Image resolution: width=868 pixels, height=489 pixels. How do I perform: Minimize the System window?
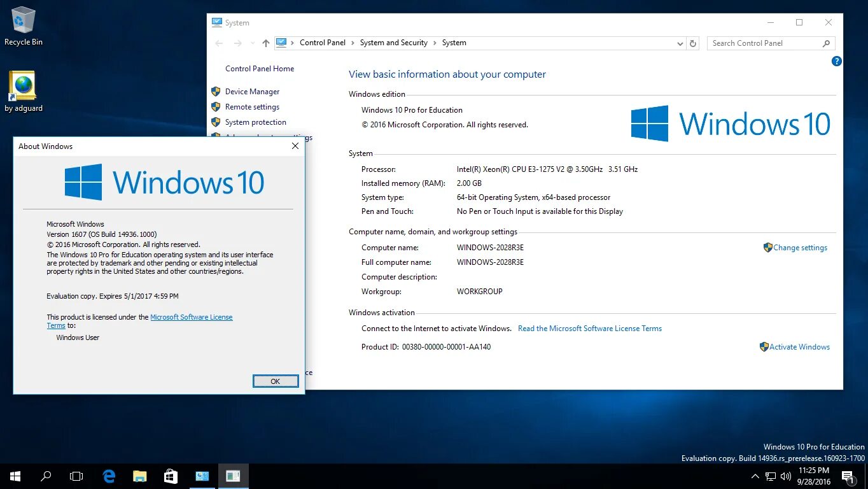pyautogui.click(x=770, y=22)
